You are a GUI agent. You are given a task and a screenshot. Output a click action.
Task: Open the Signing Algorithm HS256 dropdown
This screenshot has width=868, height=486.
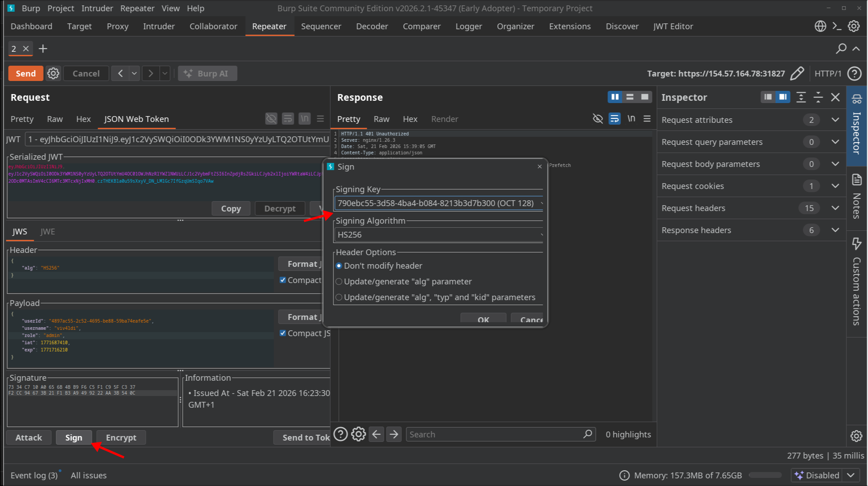tap(439, 234)
